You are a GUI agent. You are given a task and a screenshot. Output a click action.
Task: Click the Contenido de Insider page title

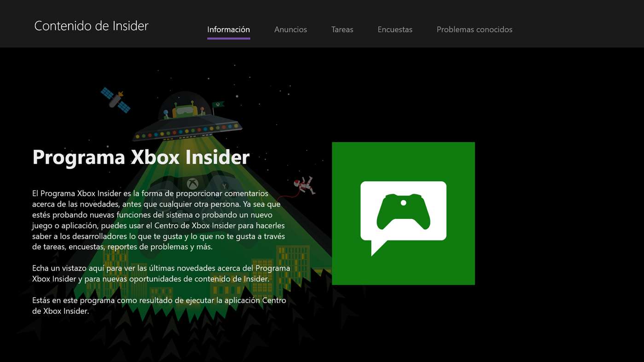91,26
